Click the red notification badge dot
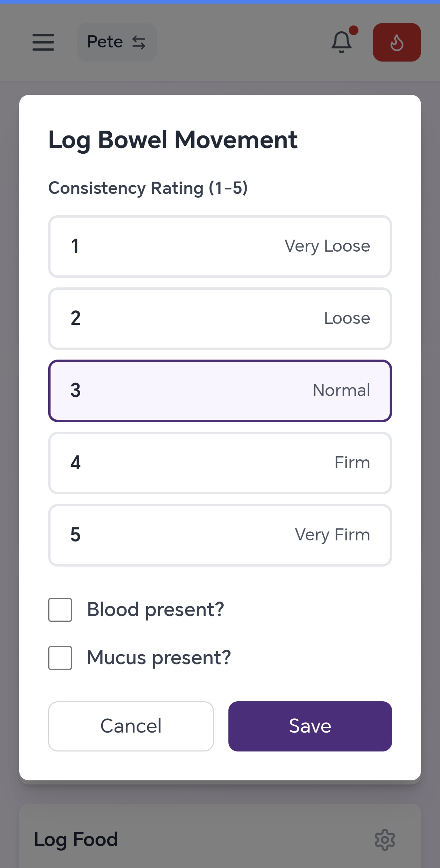 pyautogui.click(x=353, y=31)
